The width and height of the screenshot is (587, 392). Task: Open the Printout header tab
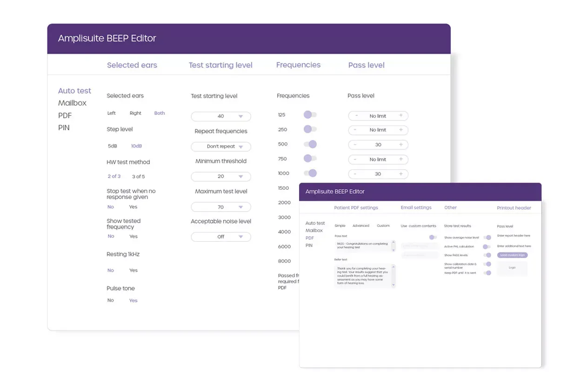pyautogui.click(x=514, y=207)
